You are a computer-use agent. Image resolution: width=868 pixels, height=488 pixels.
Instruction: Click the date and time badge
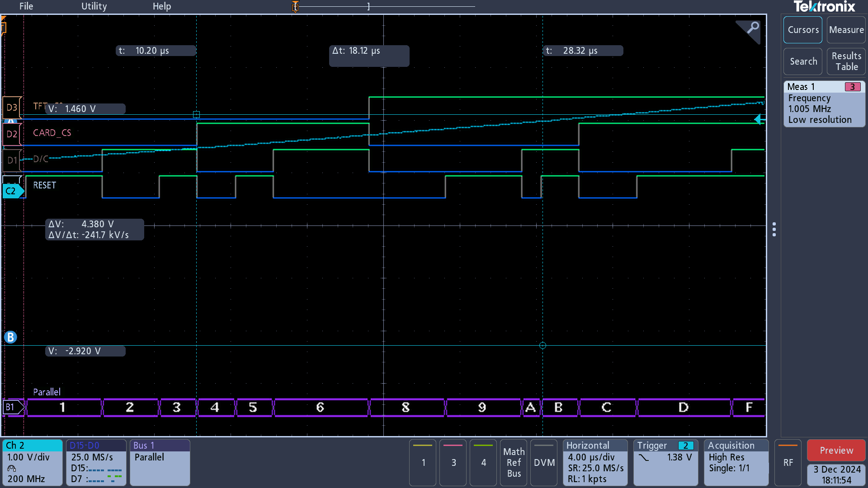836,475
